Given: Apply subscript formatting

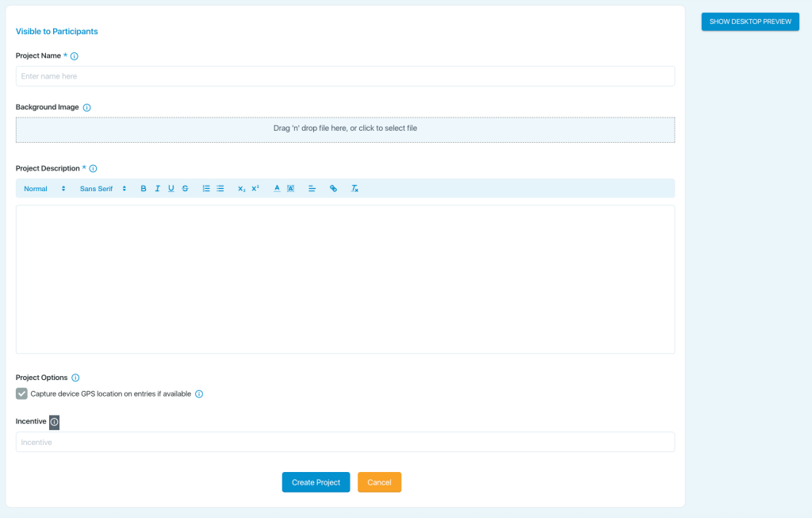Looking at the screenshot, I should click(241, 189).
